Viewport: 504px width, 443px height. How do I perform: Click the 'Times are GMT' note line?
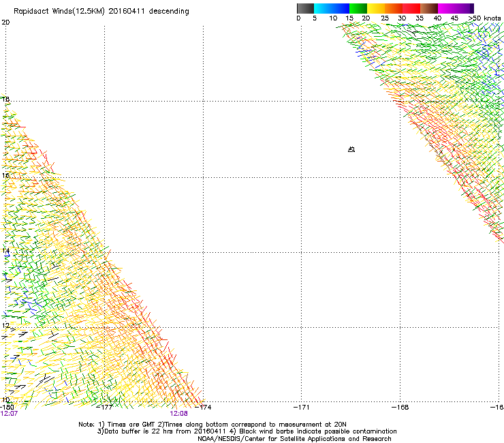212,425
